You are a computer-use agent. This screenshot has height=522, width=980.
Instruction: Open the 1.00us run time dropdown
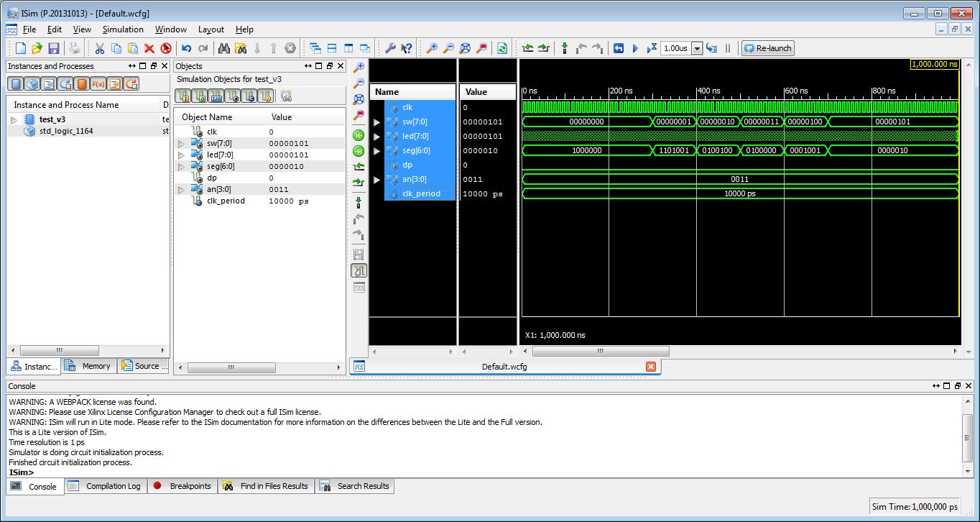tap(696, 49)
